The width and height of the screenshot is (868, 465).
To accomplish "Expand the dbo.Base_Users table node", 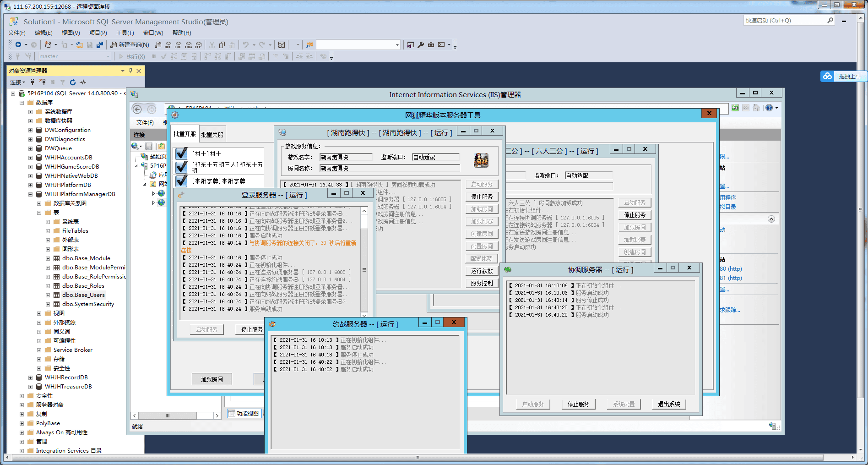I will 48,295.
